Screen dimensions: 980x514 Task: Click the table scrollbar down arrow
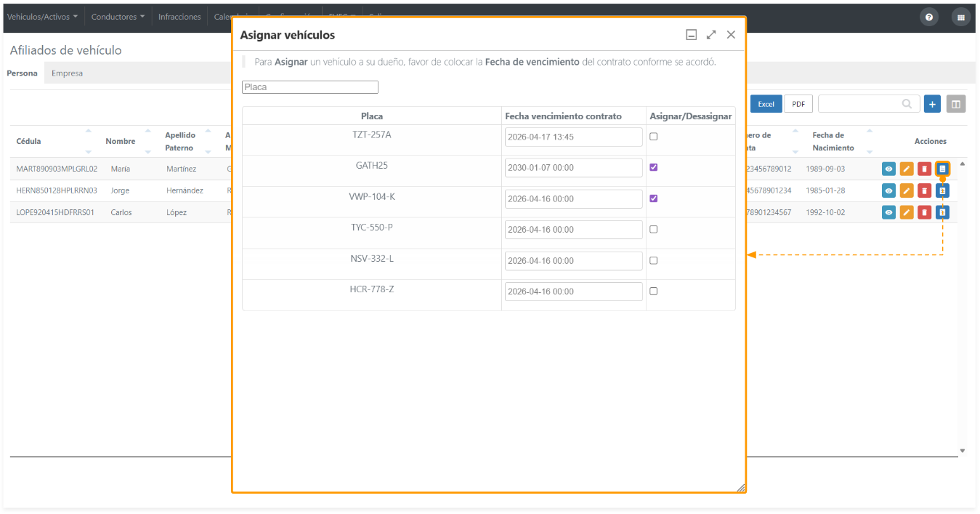963,451
